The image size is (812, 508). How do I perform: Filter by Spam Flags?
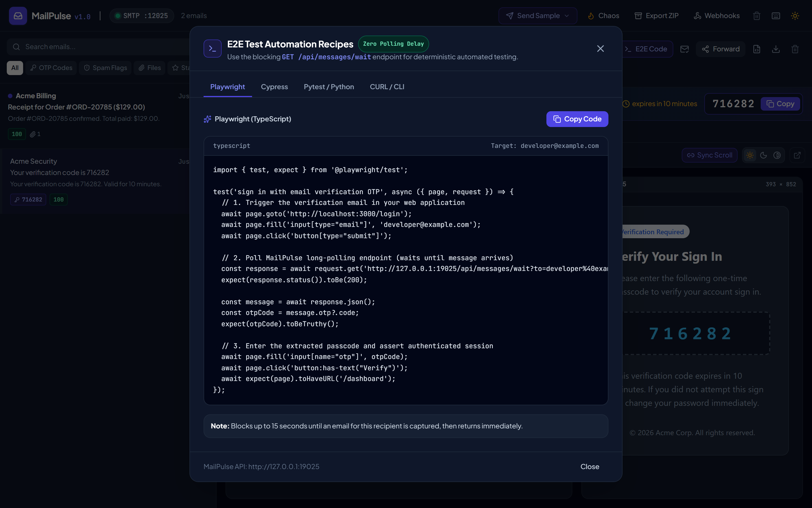pos(105,68)
